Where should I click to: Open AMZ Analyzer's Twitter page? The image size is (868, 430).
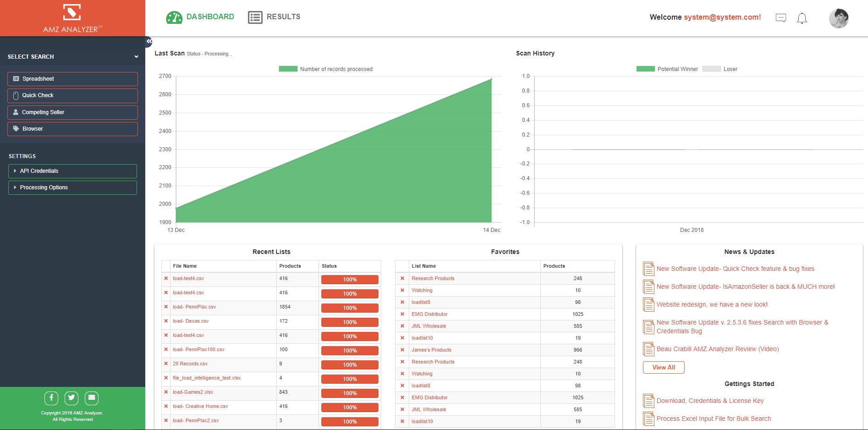[71, 398]
